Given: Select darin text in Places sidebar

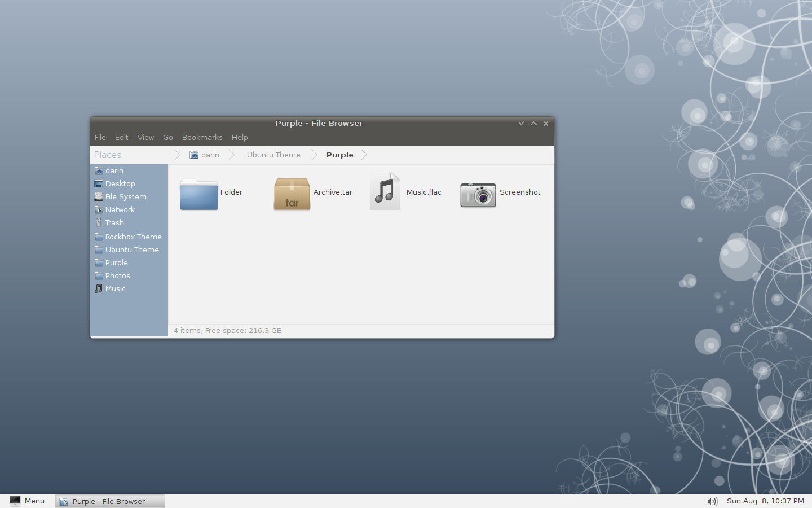Looking at the screenshot, I should [114, 170].
